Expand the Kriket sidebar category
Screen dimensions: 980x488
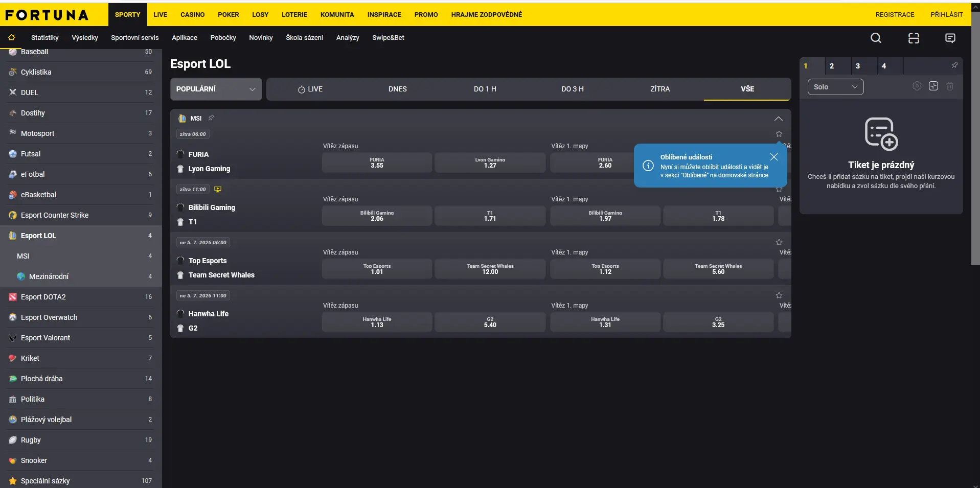tap(81, 358)
